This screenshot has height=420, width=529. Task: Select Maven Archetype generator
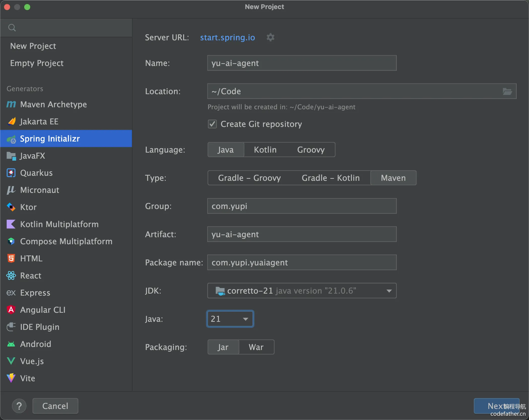[66, 104]
